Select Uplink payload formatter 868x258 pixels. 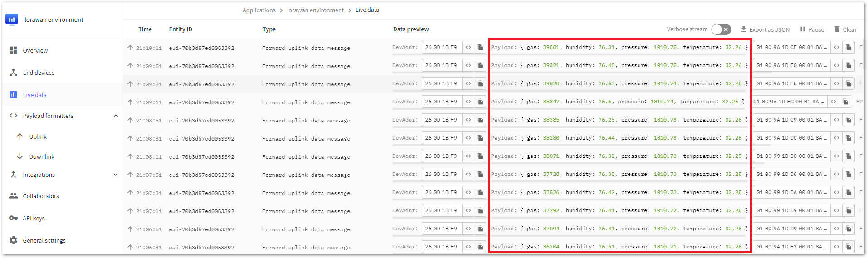[38, 136]
